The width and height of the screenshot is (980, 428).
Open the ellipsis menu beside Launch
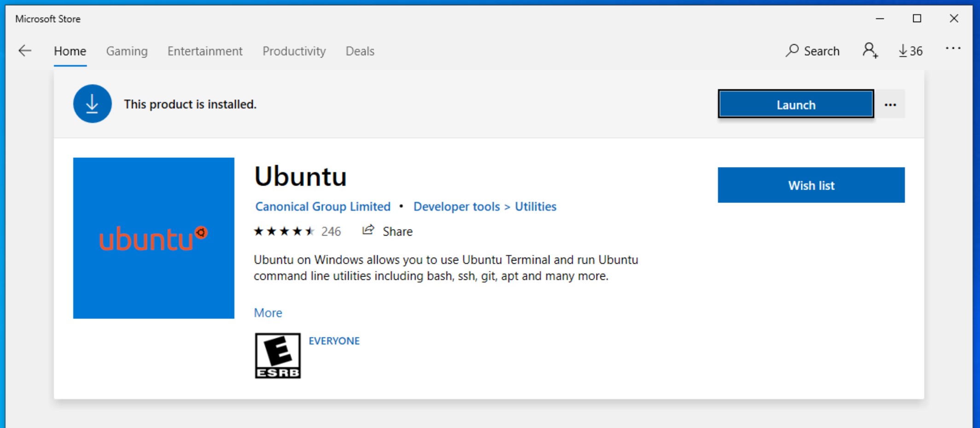[x=890, y=104]
